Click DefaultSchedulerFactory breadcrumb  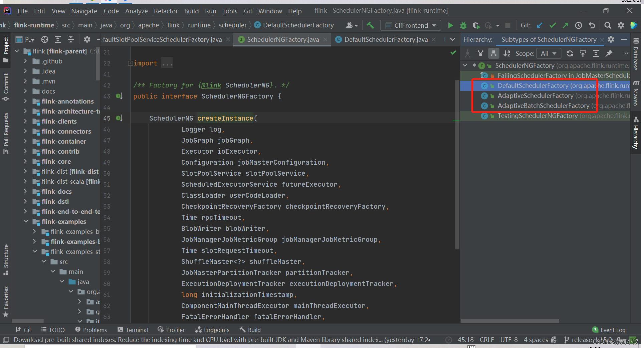294,25
